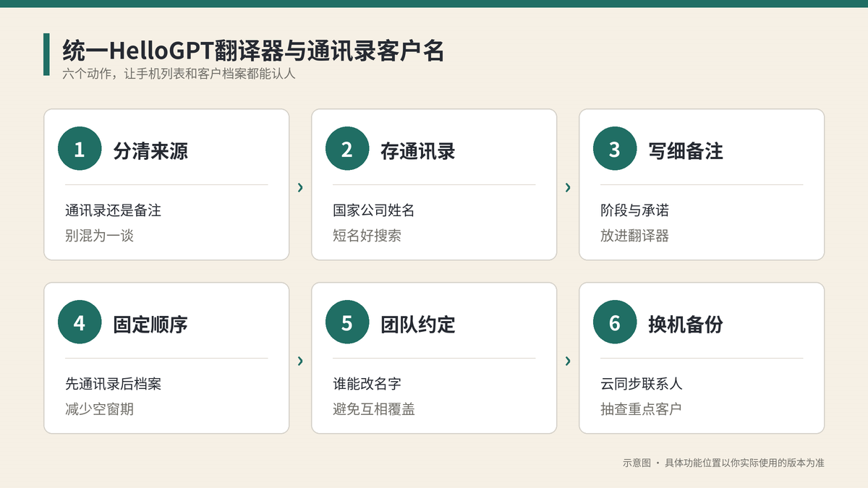Select the heading 固定顺序
868x488 pixels.
point(150,324)
